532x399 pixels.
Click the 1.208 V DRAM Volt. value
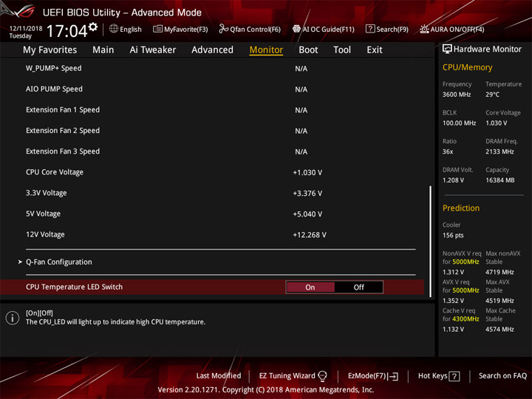[453, 180]
